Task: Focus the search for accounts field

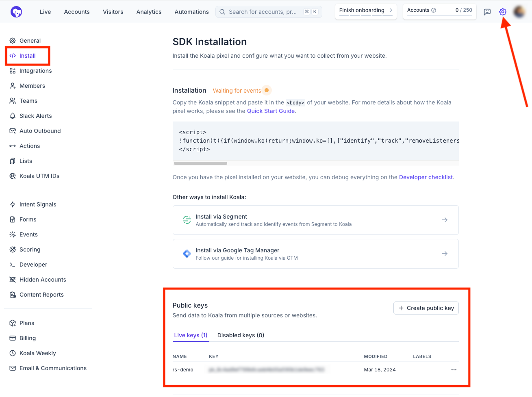Action: coord(269,12)
